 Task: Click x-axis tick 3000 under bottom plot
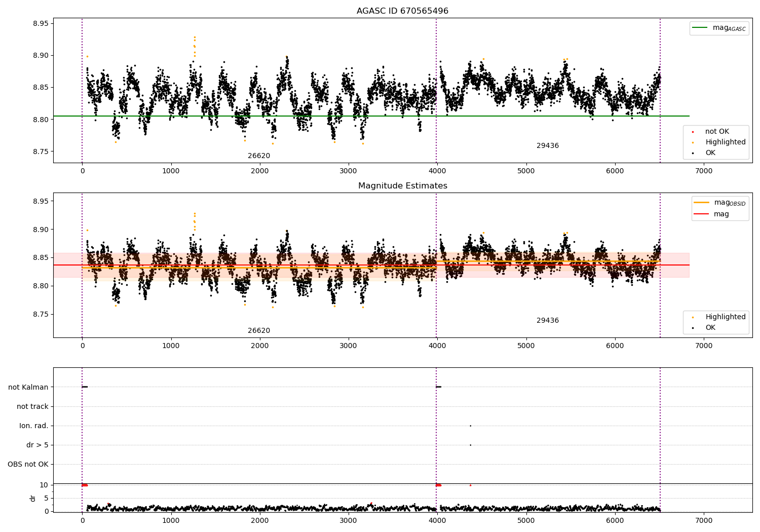click(x=349, y=520)
